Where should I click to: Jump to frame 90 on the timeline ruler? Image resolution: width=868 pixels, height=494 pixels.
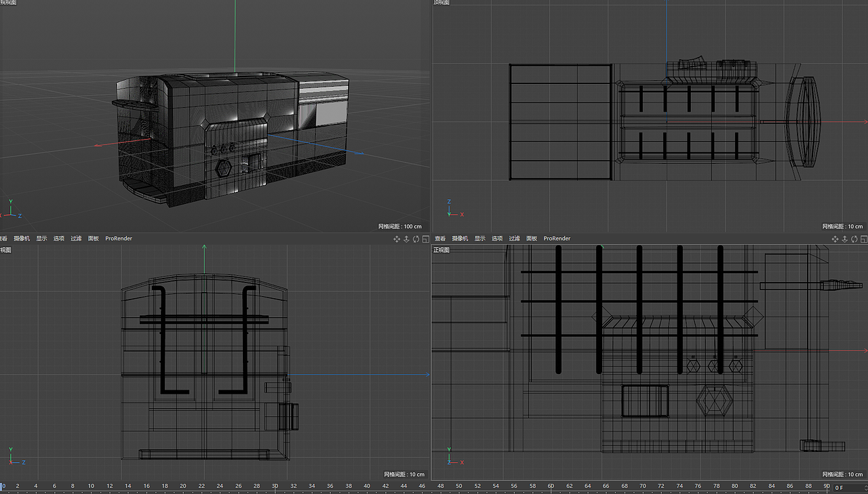(827, 486)
